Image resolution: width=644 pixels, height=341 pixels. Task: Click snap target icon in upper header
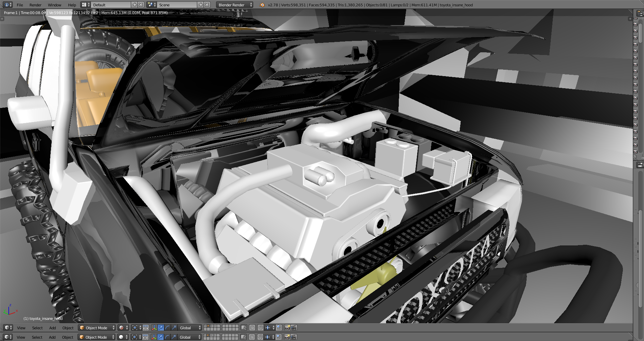279,328
